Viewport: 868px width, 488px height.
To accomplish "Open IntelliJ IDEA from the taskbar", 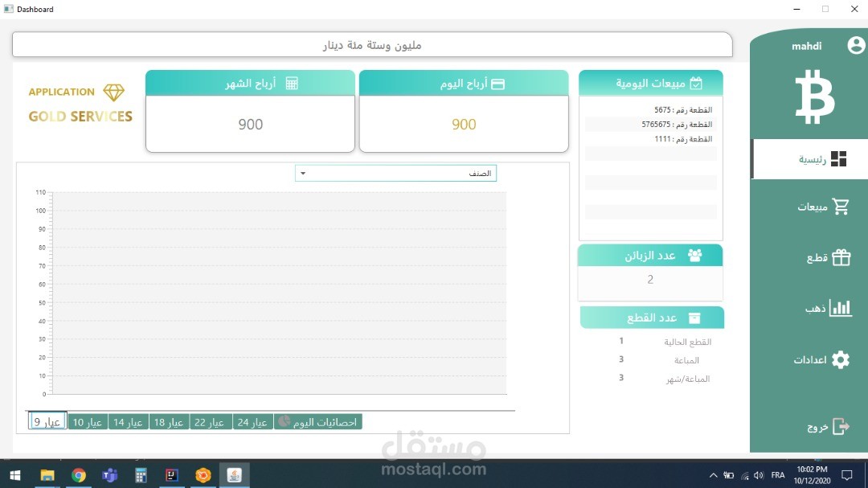I will (172, 475).
